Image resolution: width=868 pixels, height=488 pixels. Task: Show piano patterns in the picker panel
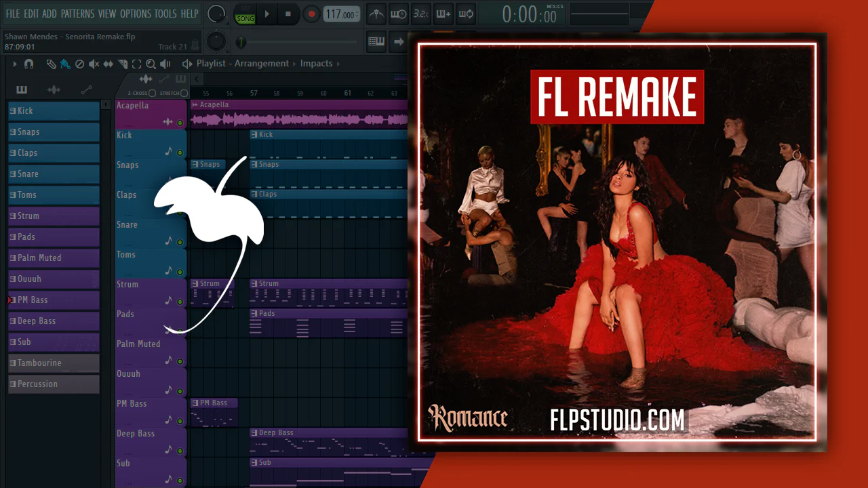pyautogui.click(x=22, y=89)
